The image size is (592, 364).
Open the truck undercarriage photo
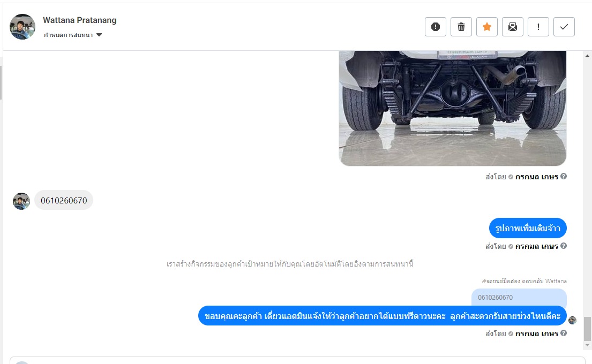(x=453, y=108)
